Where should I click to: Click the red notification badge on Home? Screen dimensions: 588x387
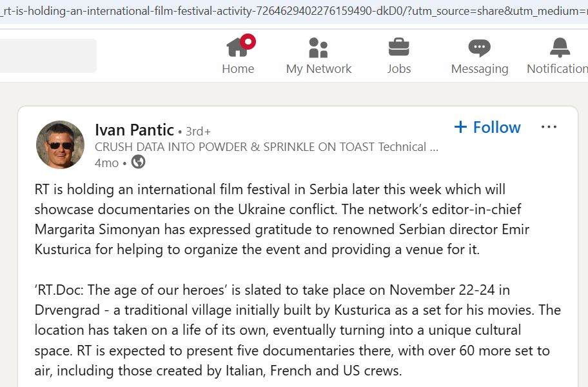pyautogui.click(x=248, y=42)
